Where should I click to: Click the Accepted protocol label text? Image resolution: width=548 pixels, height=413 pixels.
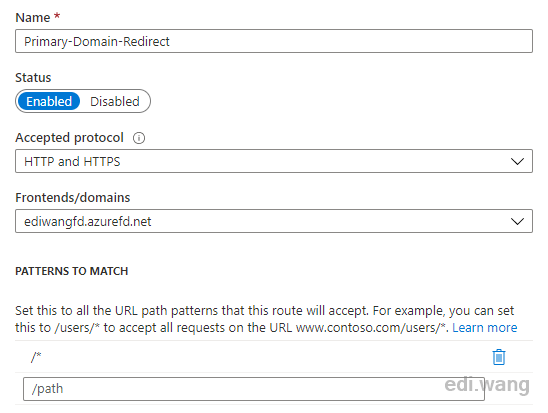click(x=69, y=138)
